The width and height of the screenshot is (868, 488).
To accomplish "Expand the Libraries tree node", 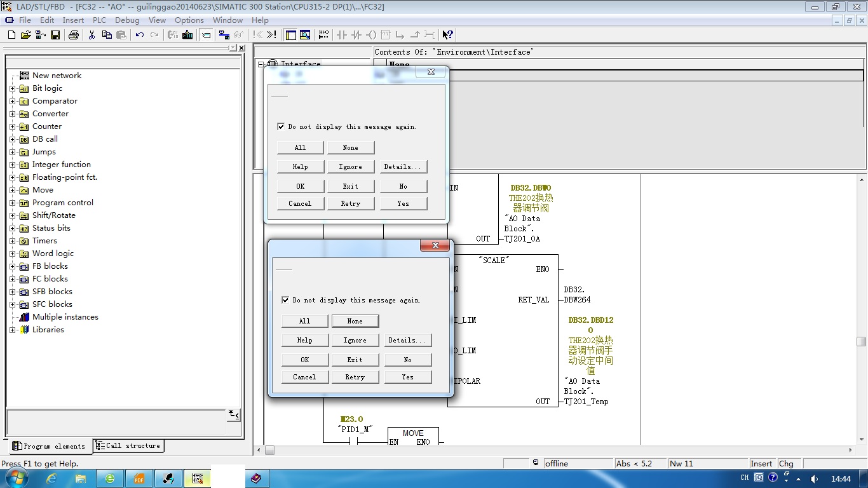I will coord(12,330).
